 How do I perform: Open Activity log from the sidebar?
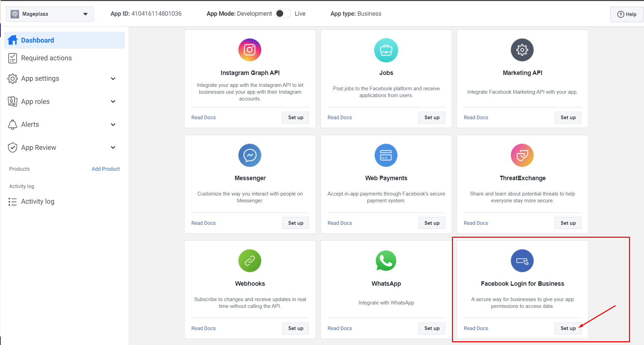[37, 202]
